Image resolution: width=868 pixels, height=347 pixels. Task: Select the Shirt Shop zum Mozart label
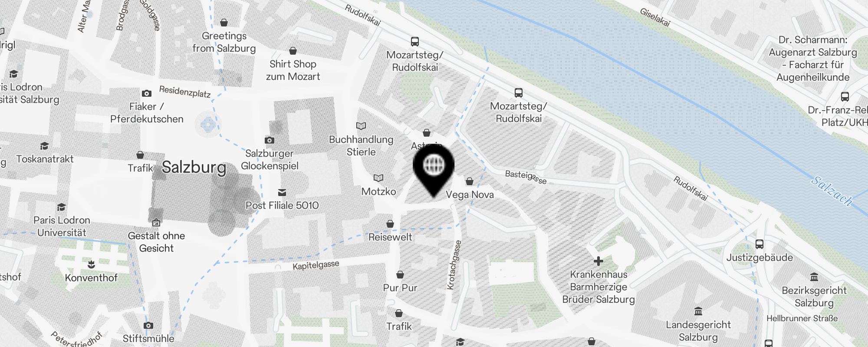pyautogui.click(x=293, y=70)
